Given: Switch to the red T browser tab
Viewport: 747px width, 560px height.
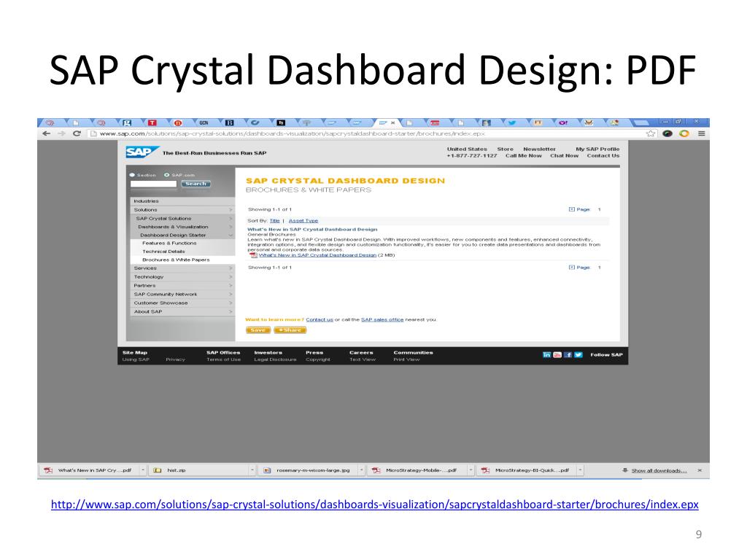Looking at the screenshot, I should (x=152, y=122).
